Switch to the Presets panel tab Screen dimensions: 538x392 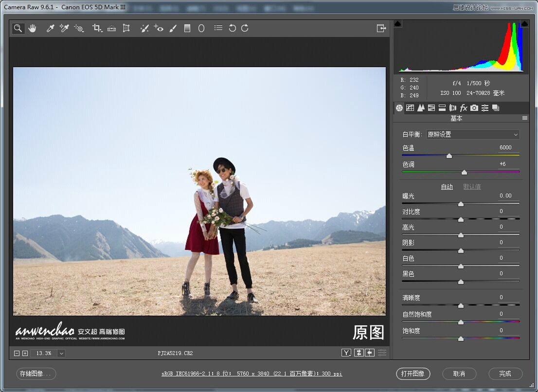[x=485, y=108]
